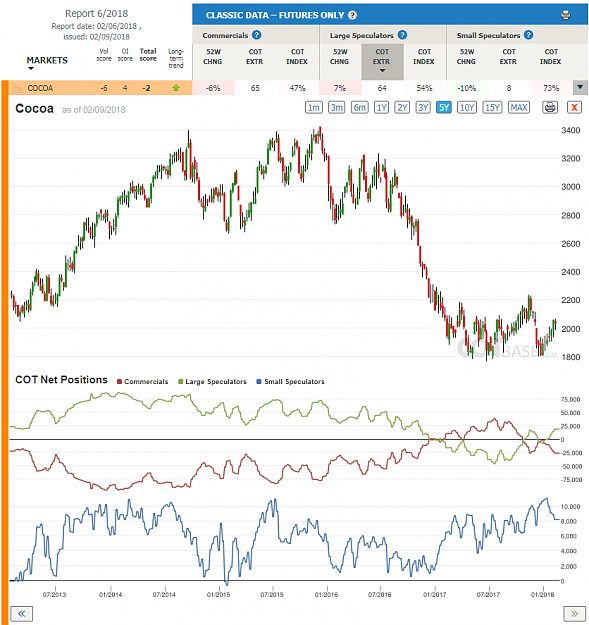Sort by Long-term trend column
Screen dimensions: 589x625
pyautogui.click(x=176, y=58)
